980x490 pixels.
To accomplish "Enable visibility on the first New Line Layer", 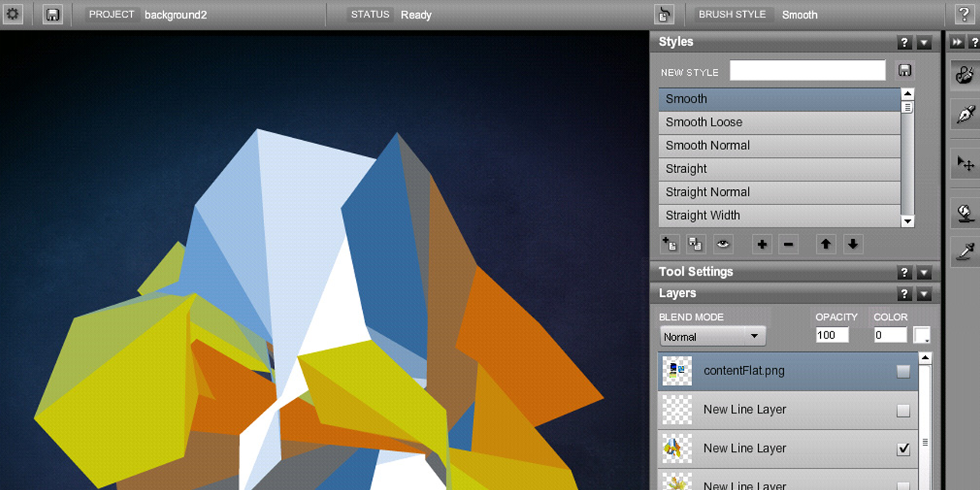I will click(x=903, y=410).
